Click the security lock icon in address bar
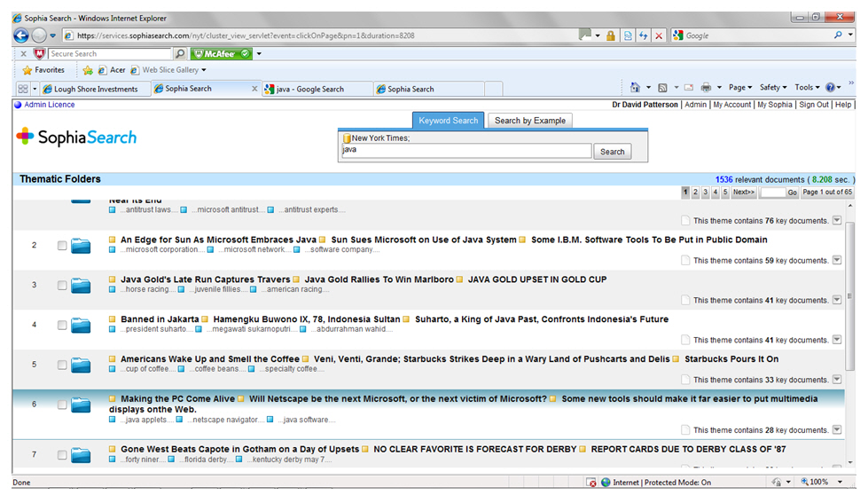868x503 pixels. pyautogui.click(x=611, y=35)
